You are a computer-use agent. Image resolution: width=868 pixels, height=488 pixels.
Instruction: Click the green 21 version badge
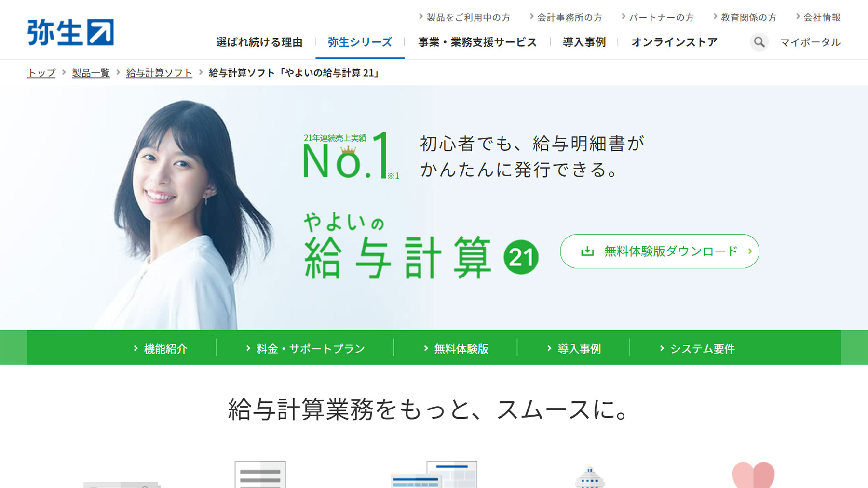pyautogui.click(x=521, y=257)
